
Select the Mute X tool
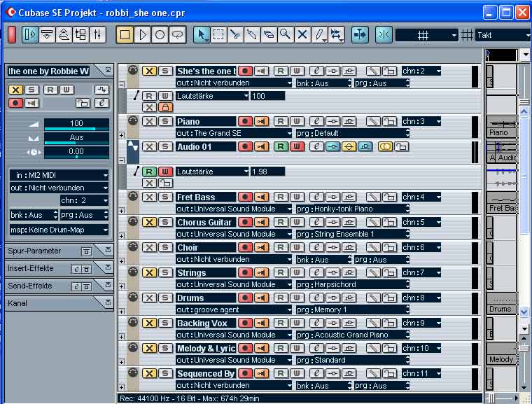coord(302,34)
